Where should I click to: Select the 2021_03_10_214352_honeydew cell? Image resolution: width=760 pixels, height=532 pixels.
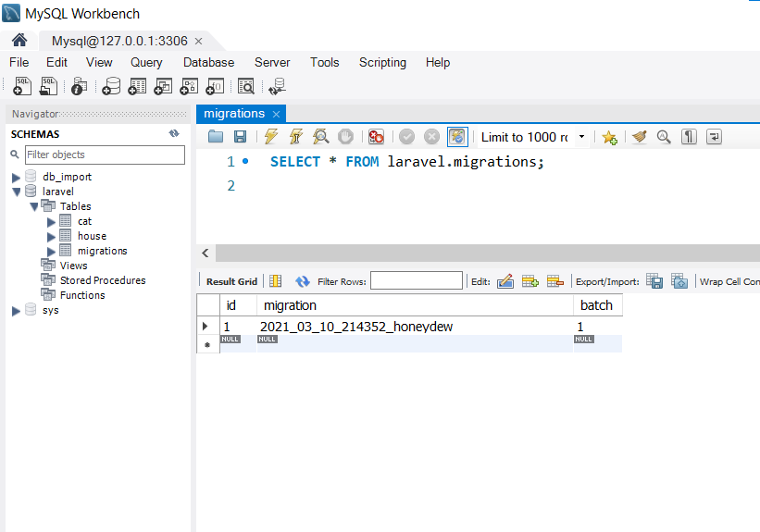pyautogui.click(x=415, y=327)
